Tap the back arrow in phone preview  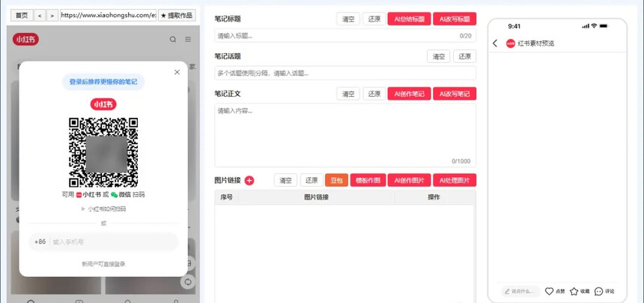pos(496,43)
